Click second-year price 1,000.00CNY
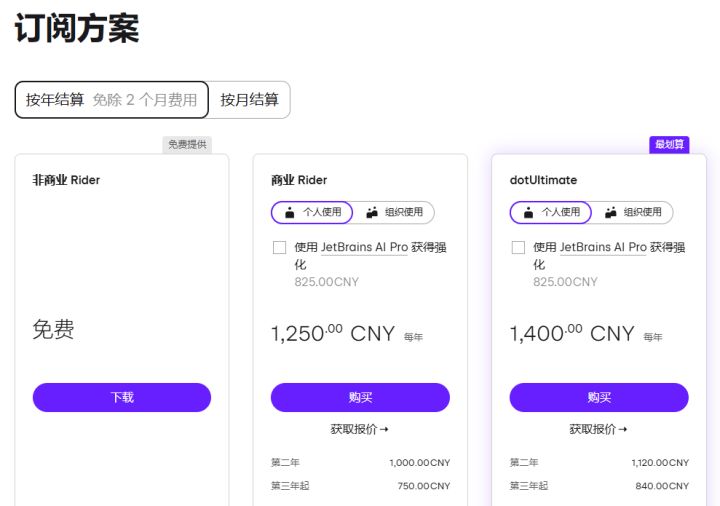The height and width of the screenshot is (506, 720). click(x=420, y=463)
